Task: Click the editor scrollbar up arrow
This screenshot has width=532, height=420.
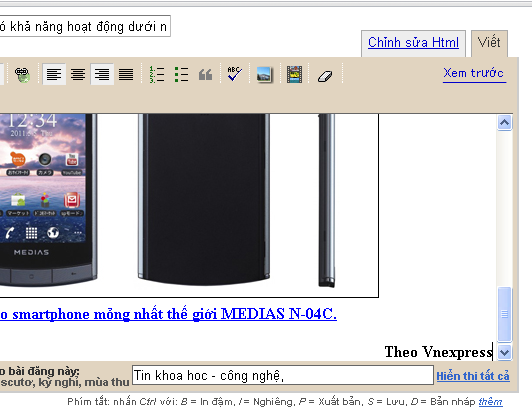Action: click(x=505, y=122)
